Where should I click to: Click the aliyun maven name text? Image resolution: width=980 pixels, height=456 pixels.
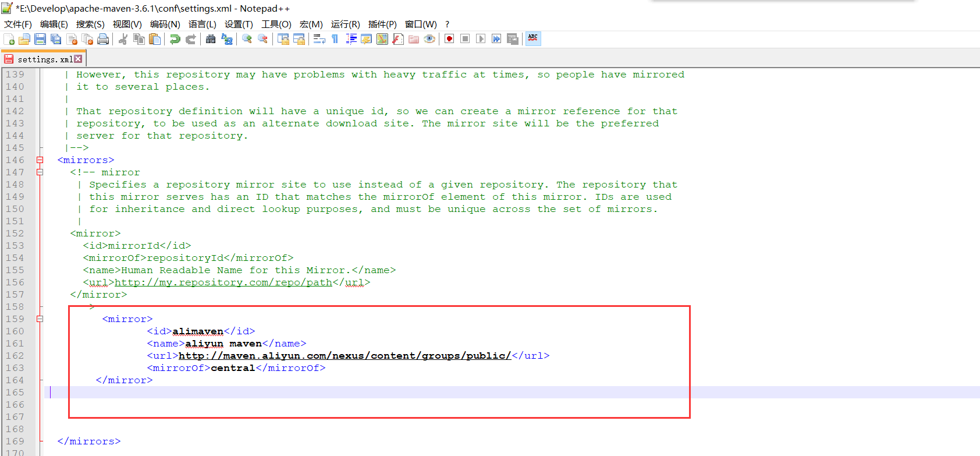pos(223,344)
